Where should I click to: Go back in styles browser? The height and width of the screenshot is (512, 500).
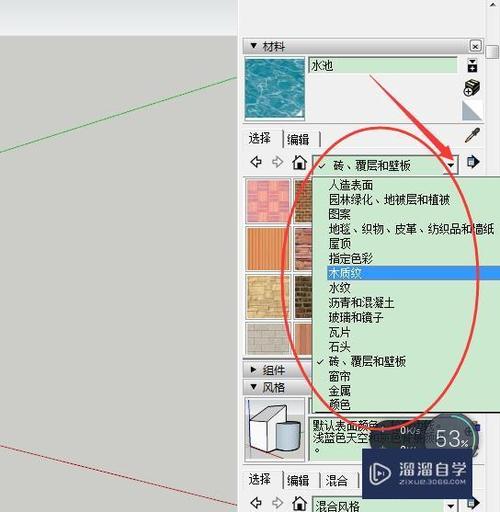256,502
